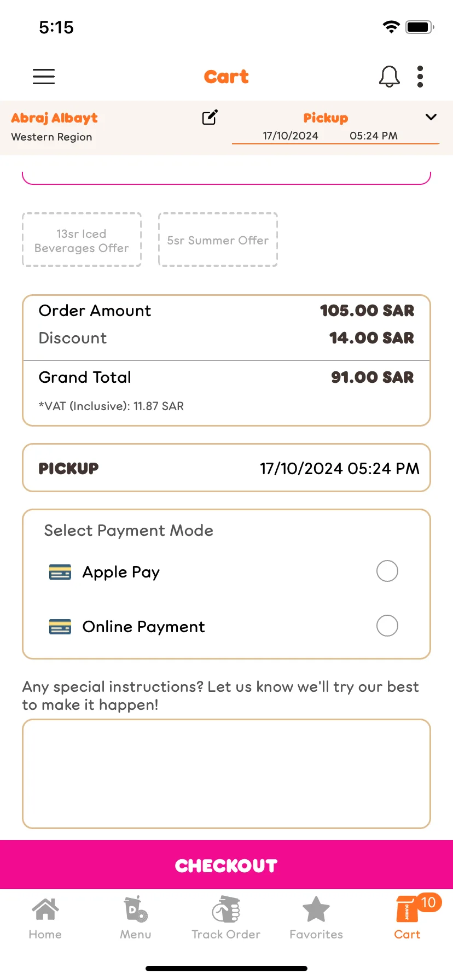The image size is (453, 980).
Task: Go to Home tab
Action: tap(45, 918)
